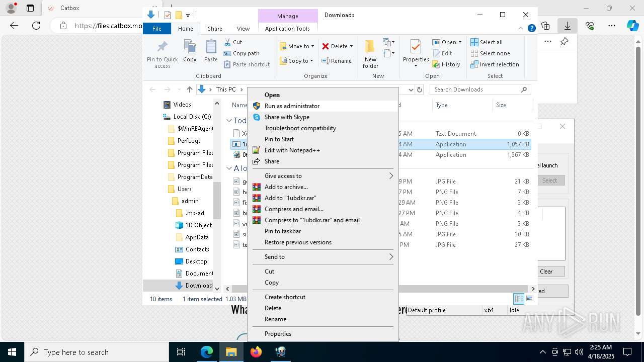This screenshot has width=644, height=362.
Task: Open Copy to dropdown
Action: [x=296, y=61]
